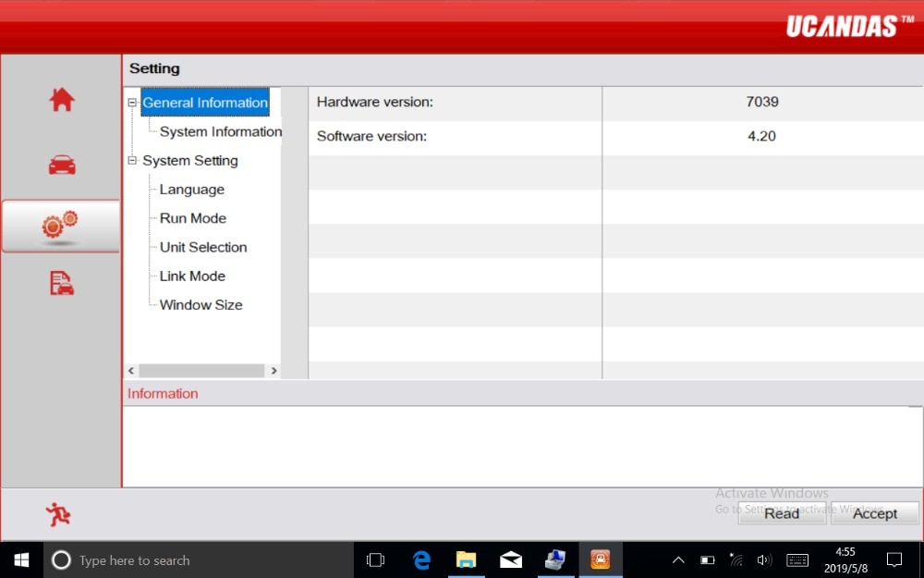Open the vehicle report document icon
924x578 pixels.
pos(62,283)
